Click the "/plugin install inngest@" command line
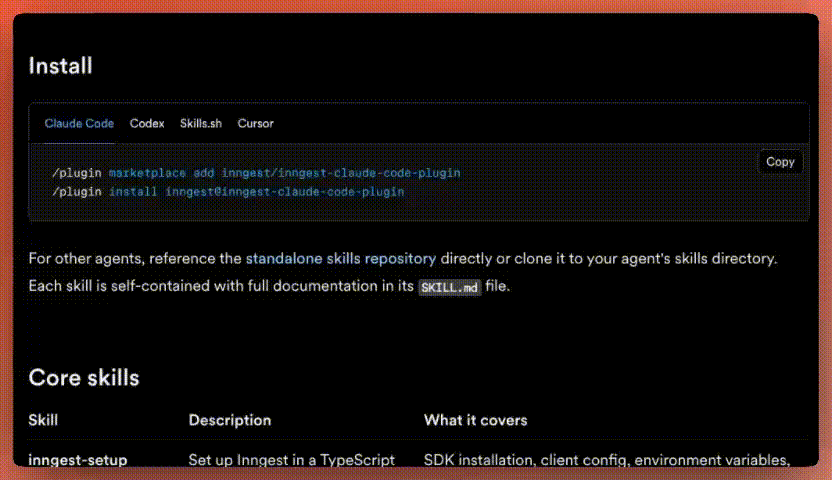Screen dimensions: 832x480 click(x=228, y=192)
